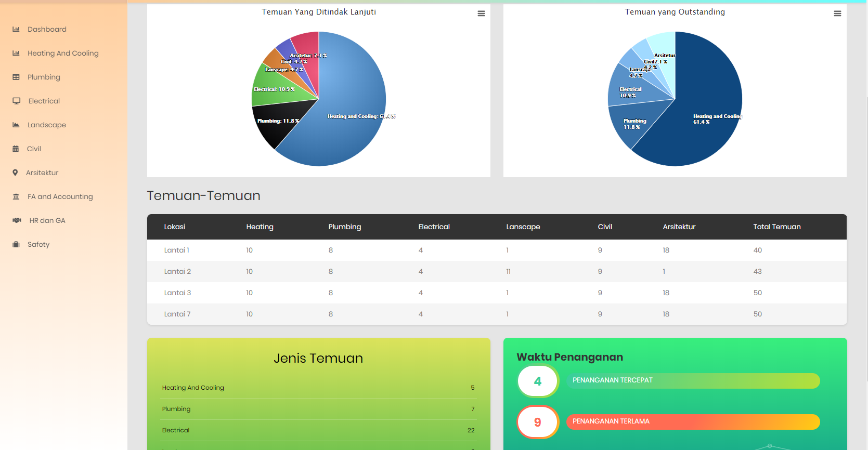Click the FA and Accounting bank icon

pos(16,197)
